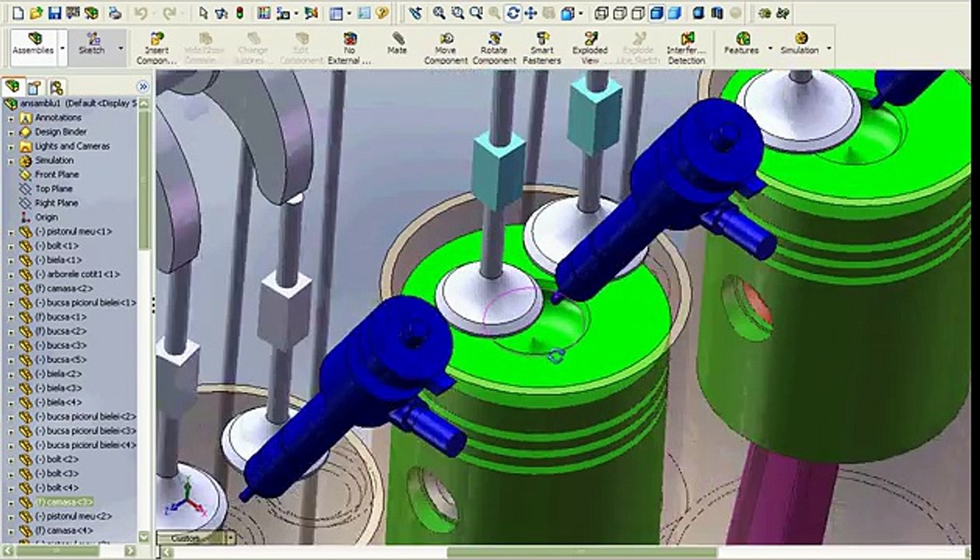
Task: Click the Exploded View tool
Action: click(x=590, y=48)
